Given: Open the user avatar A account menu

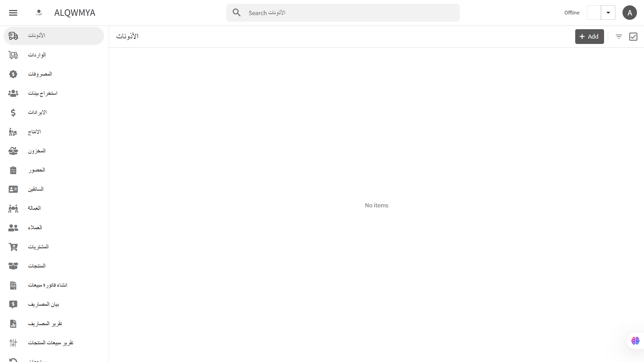Looking at the screenshot, I should 630,13.
